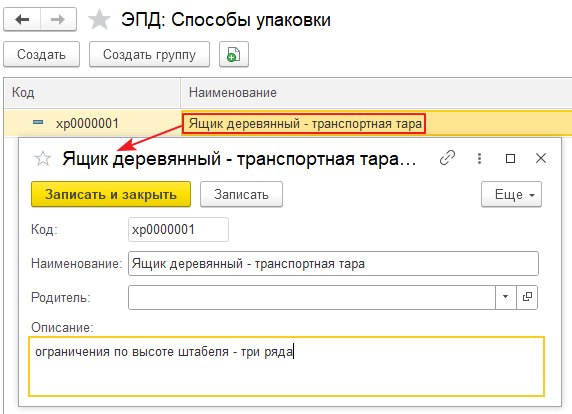This screenshot has width=572, height=414.
Task: Add list to favorites via gray star
Action: click(99, 20)
